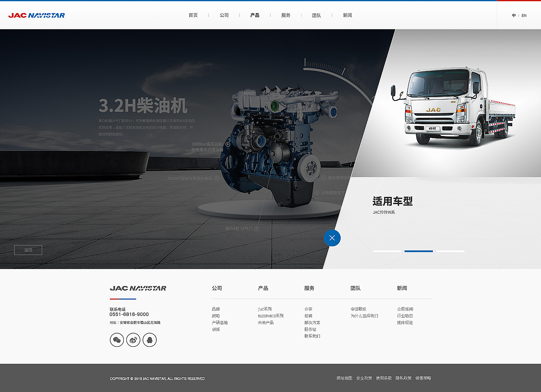Click the 团队 footer column heading
The width and height of the screenshot is (541, 392).
point(355,288)
